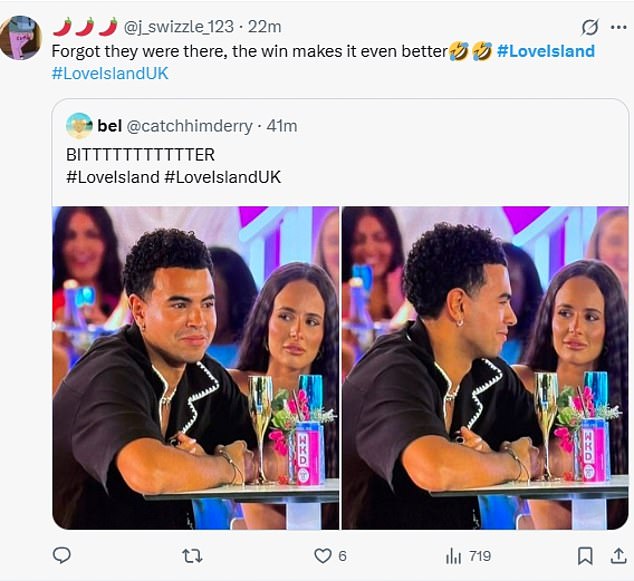Image resolution: width=634 pixels, height=581 pixels.
Task: Open blue #LoveIsland hashtag link
Action: (546, 51)
